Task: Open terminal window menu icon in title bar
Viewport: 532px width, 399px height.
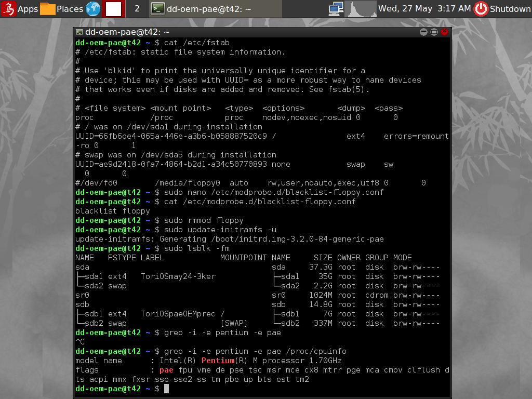Action: point(79,32)
